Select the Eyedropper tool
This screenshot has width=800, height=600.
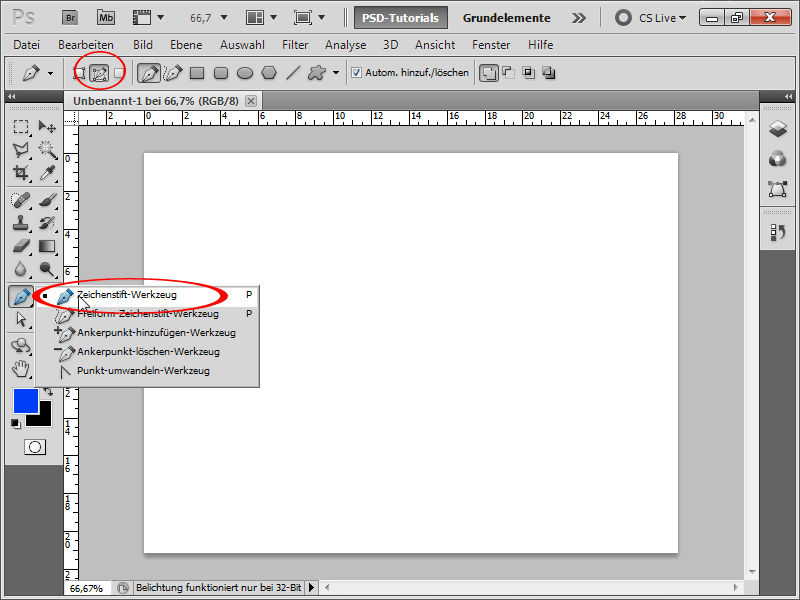47,173
